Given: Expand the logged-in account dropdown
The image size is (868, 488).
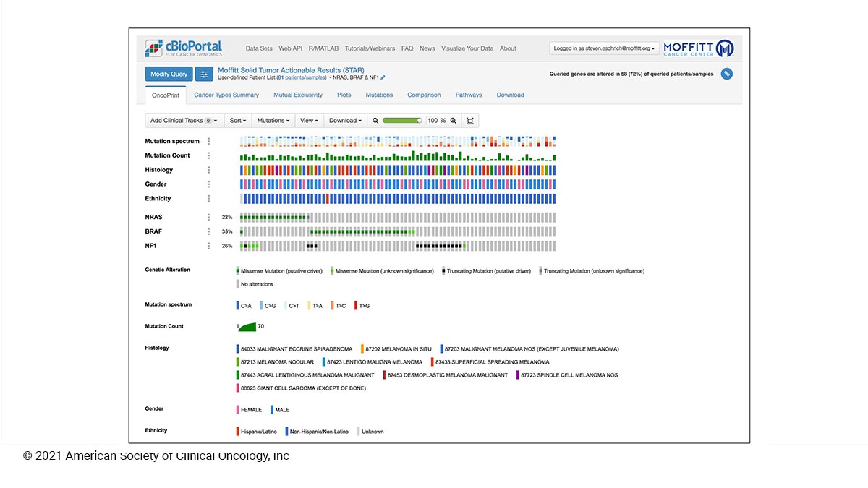Looking at the screenshot, I should [x=603, y=48].
